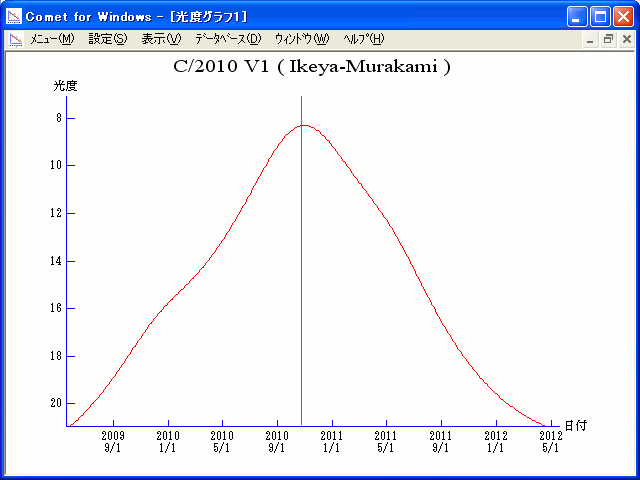Viewport: 640px width, 480px height.
Task: Open the ヘルプ(H) help menu
Action: pos(363,39)
